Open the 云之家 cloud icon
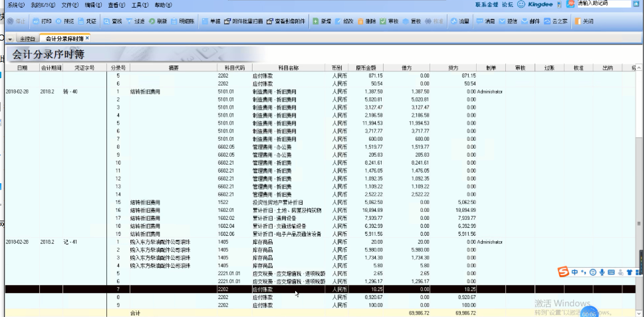The image size is (644, 317). 547,21
